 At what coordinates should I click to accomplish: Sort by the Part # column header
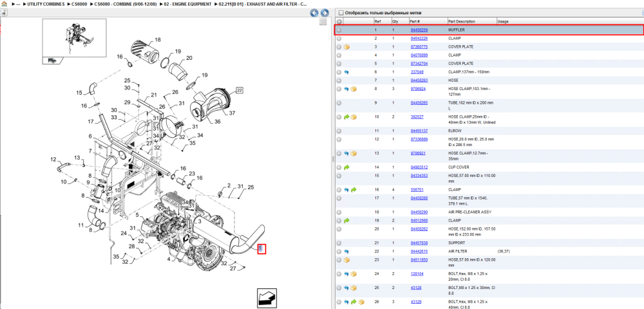[x=414, y=22]
